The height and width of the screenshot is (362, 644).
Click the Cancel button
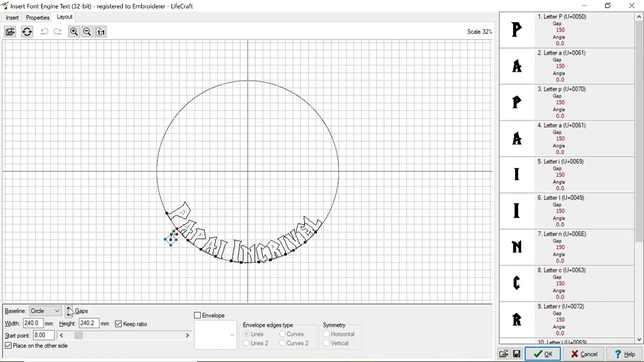click(x=584, y=354)
